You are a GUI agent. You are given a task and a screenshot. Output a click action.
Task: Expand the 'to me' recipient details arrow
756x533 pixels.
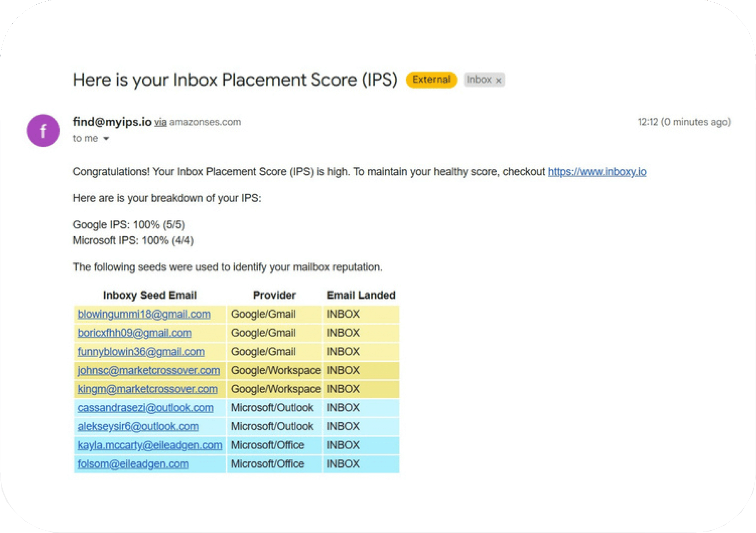coord(106,139)
